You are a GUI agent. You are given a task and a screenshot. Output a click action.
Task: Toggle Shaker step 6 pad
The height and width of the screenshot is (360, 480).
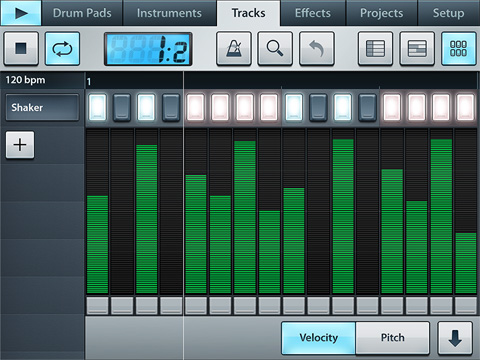pyautogui.click(x=220, y=107)
